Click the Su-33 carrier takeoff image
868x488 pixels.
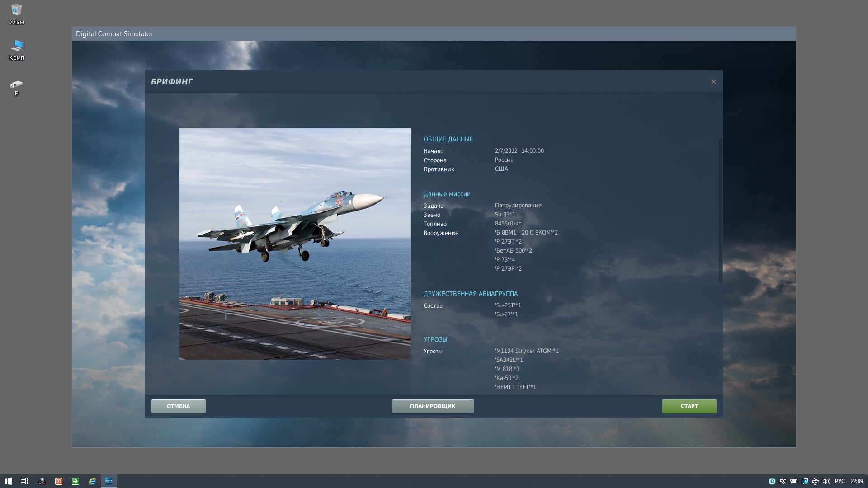click(295, 244)
